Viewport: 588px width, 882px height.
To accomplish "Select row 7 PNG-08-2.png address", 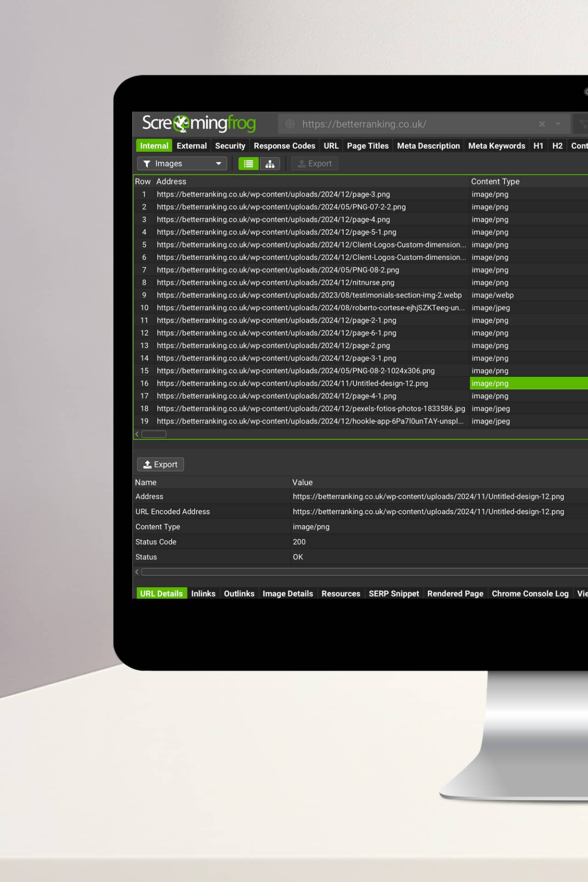I will coord(278,270).
